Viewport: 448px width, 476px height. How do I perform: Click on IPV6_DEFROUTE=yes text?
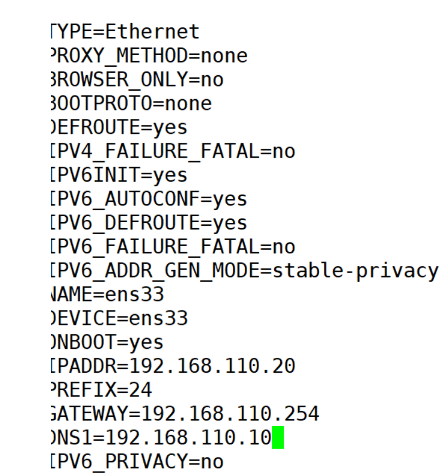[149, 223]
